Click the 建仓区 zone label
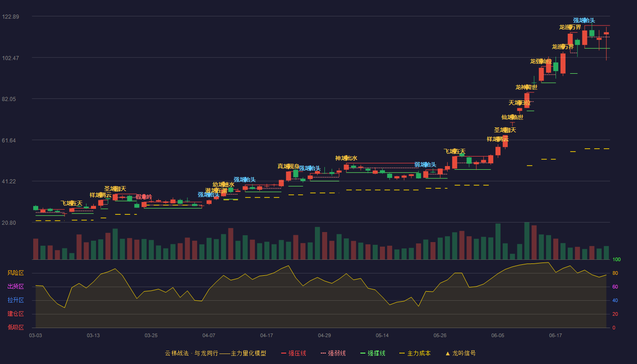637x364 pixels. click(16, 314)
